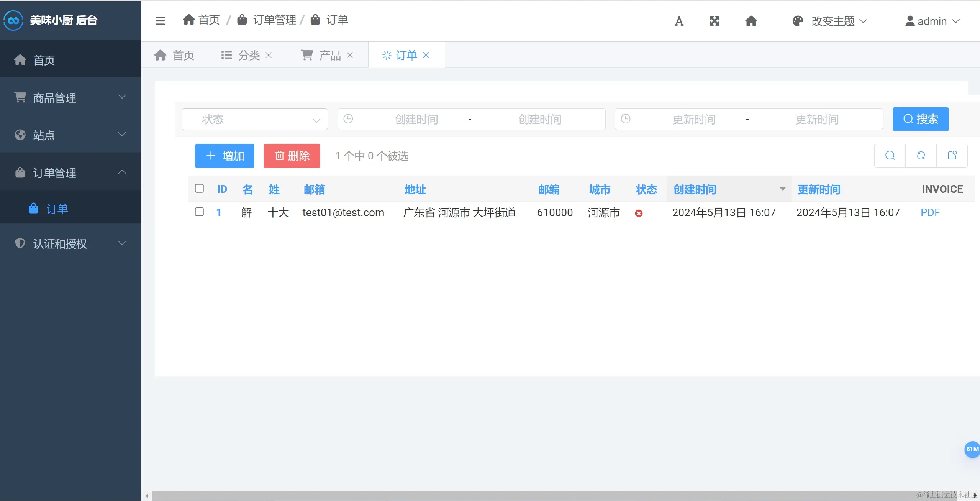Screen dimensions: 980x501
Task: Open the PDF invoice link
Action: coord(930,212)
